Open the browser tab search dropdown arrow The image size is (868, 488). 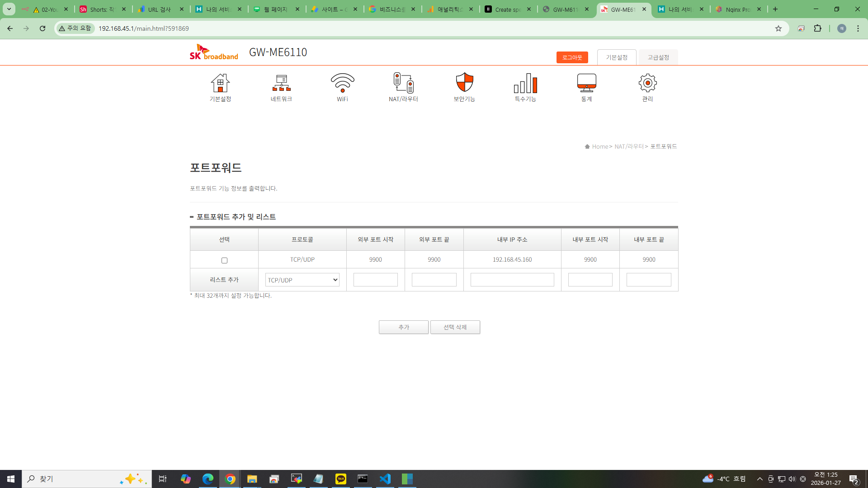coord(9,9)
